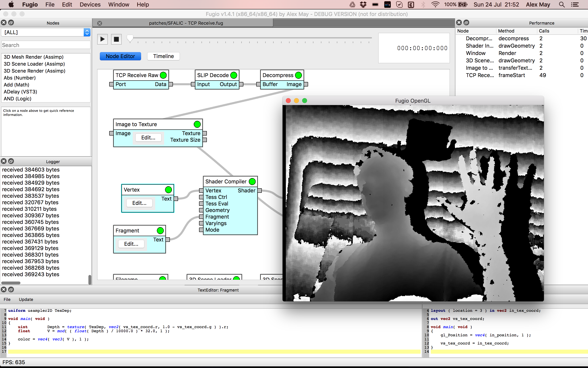Select Abs (Number) in node list
The height and width of the screenshot is (368, 588).
[x=20, y=78]
